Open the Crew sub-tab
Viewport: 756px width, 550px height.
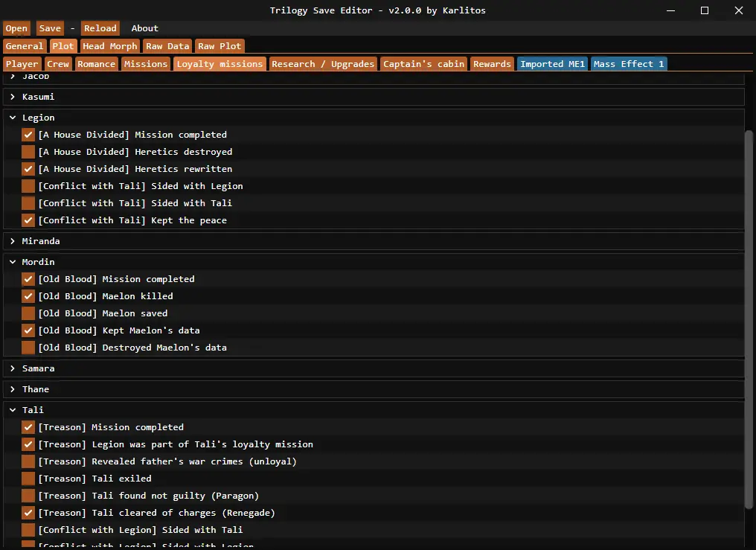coord(58,64)
